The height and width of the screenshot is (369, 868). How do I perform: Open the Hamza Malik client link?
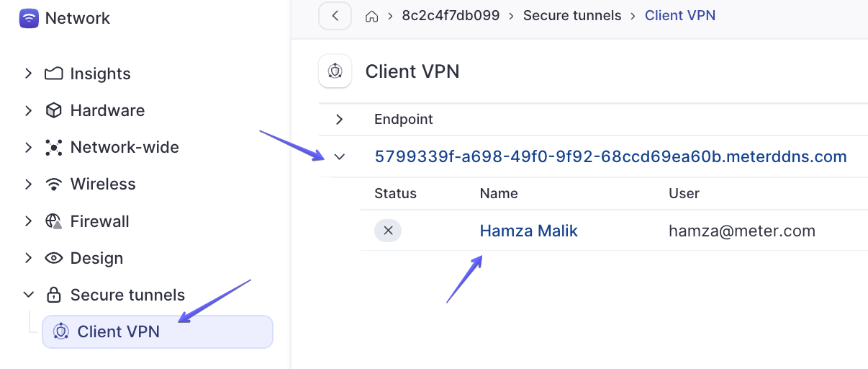click(529, 231)
